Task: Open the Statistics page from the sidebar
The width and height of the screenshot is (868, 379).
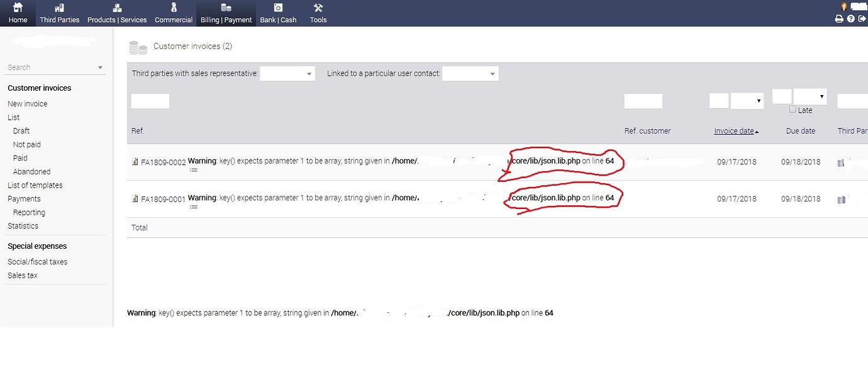Action: 23,225
